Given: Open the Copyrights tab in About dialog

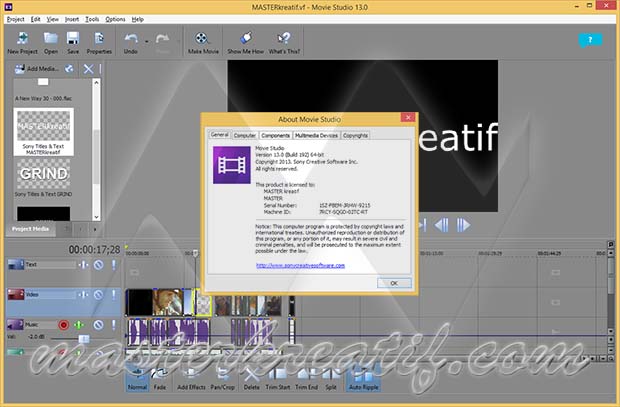Looking at the screenshot, I should click(x=355, y=135).
